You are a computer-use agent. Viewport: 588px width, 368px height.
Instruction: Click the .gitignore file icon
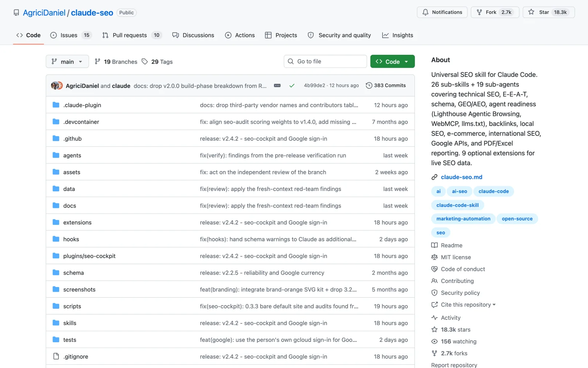click(x=56, y=356)
